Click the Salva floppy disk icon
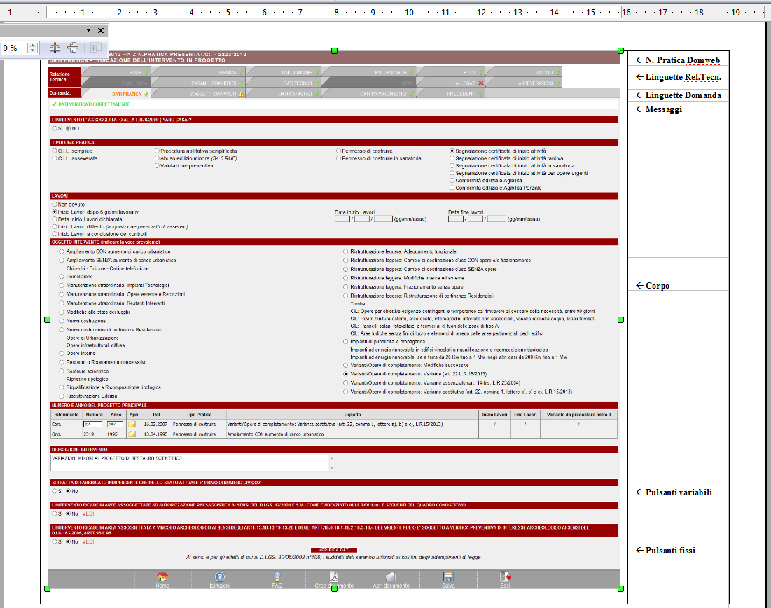This screenshot has width=771, height=608. pyautogui.click(x=449, y=577)
